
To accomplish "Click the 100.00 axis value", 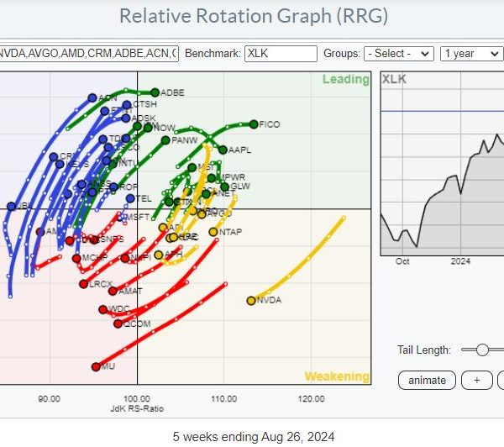I will tap(137, 399).
